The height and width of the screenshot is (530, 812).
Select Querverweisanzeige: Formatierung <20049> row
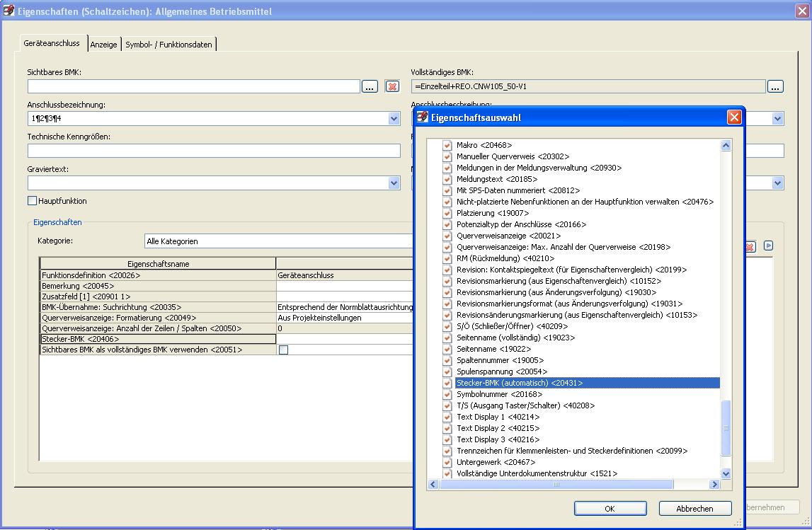coord(158,318)
